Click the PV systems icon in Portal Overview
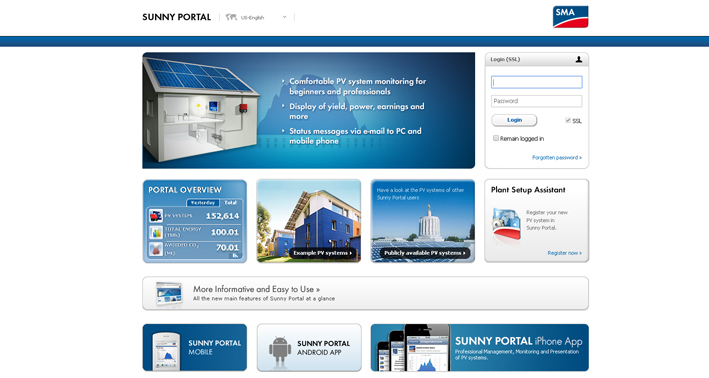 pos(156,216)
